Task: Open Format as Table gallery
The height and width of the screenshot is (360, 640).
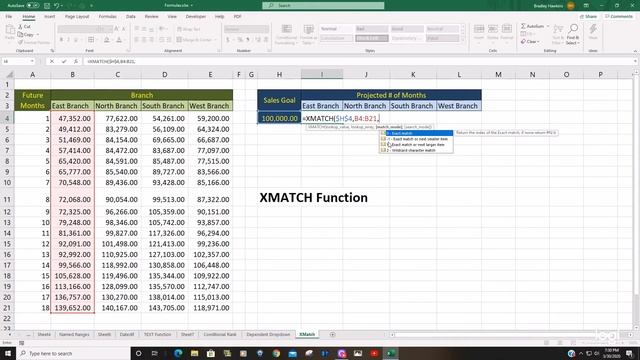Action: pyautogui.click(x=309, y=34)
